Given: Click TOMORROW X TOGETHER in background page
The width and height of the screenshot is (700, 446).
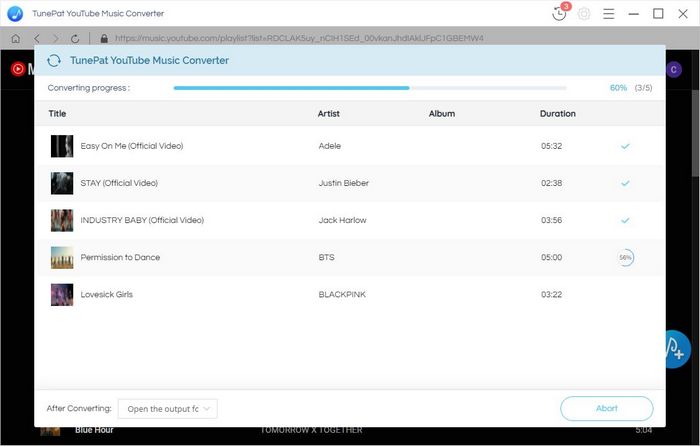Looking at the screenshot, I should pos(311,430).
